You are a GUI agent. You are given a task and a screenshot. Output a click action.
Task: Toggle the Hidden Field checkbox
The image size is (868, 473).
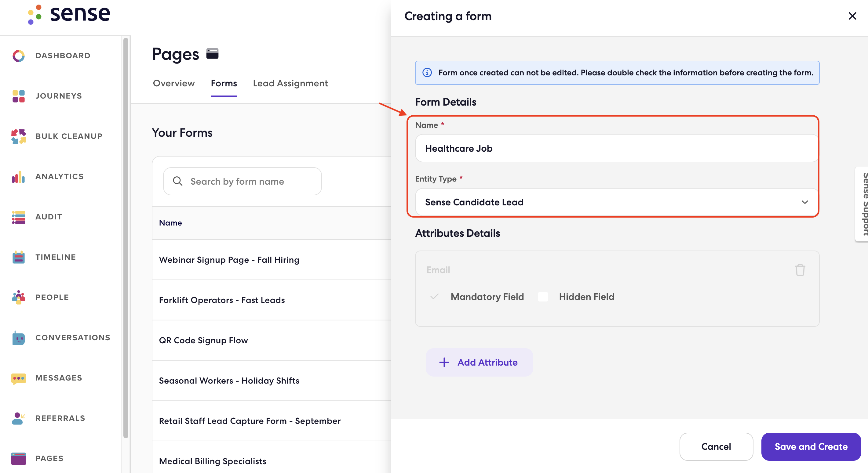coord(543,297)
